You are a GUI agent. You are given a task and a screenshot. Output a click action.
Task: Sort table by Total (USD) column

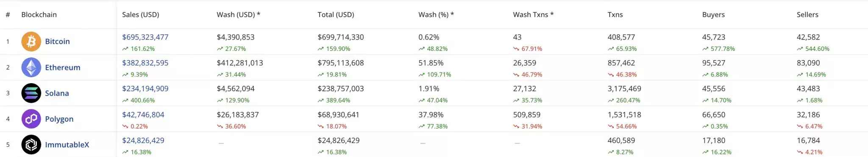(336, 14)
